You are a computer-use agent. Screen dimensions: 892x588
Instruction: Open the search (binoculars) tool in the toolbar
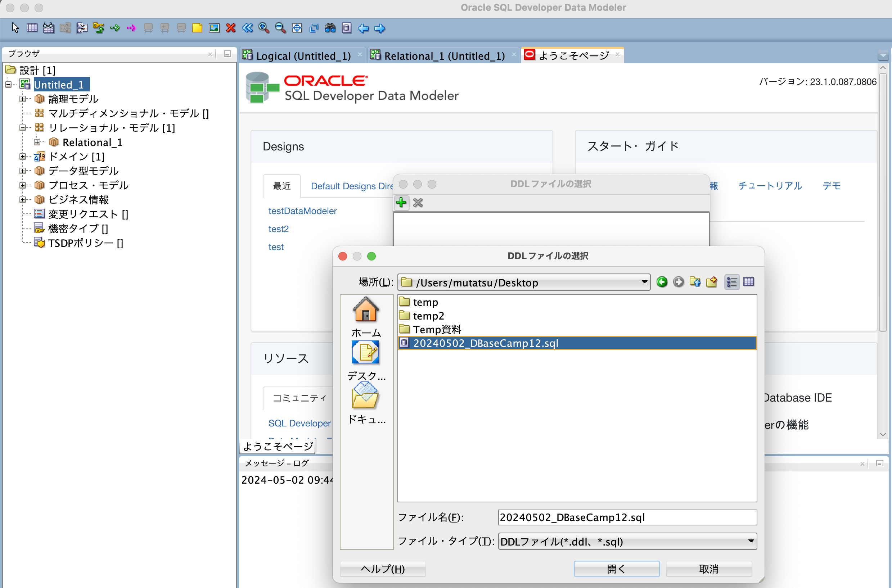tap(330, 28)
